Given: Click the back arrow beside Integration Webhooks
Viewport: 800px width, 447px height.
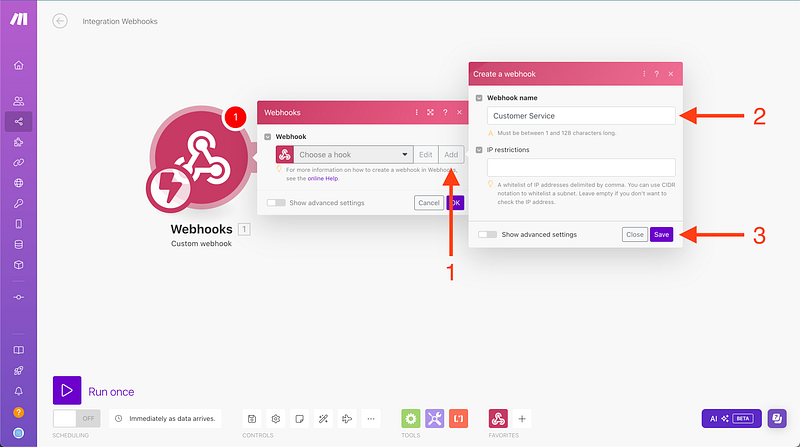Looking at the screenshot, I should tap(60, 21).
